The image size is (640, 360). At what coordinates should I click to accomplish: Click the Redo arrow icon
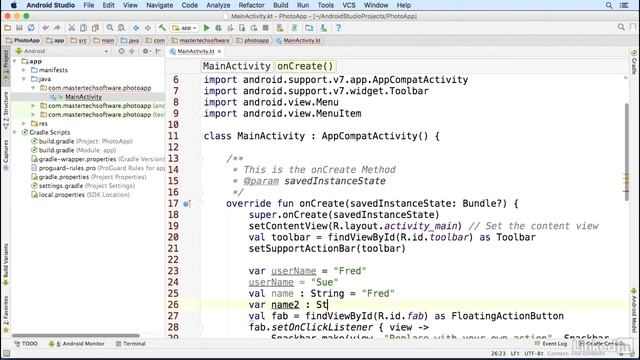pyautogui.click(x=57, y=28)
